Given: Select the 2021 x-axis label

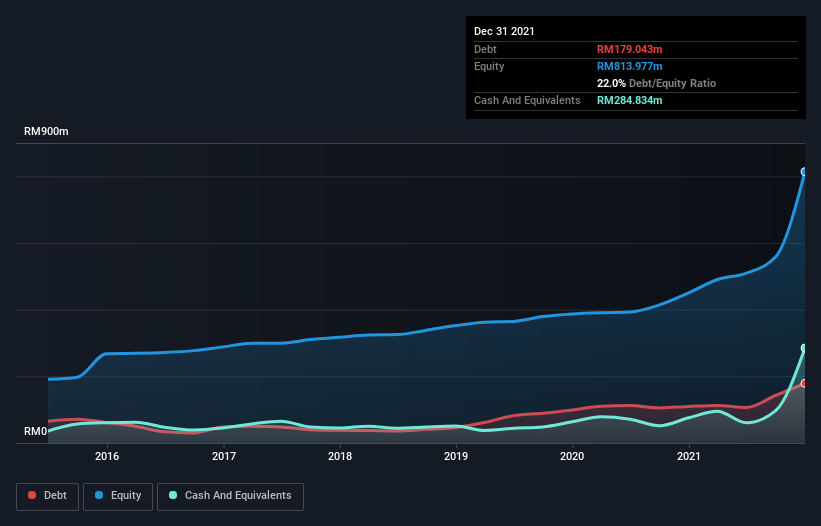Looking at the screenshot, I should click(689, 456).
